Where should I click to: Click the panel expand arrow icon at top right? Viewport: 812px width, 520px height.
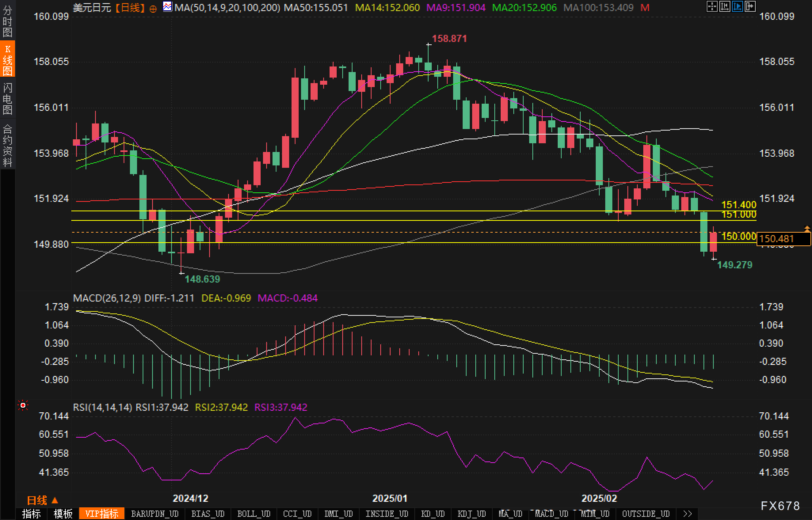pos(750,6)
